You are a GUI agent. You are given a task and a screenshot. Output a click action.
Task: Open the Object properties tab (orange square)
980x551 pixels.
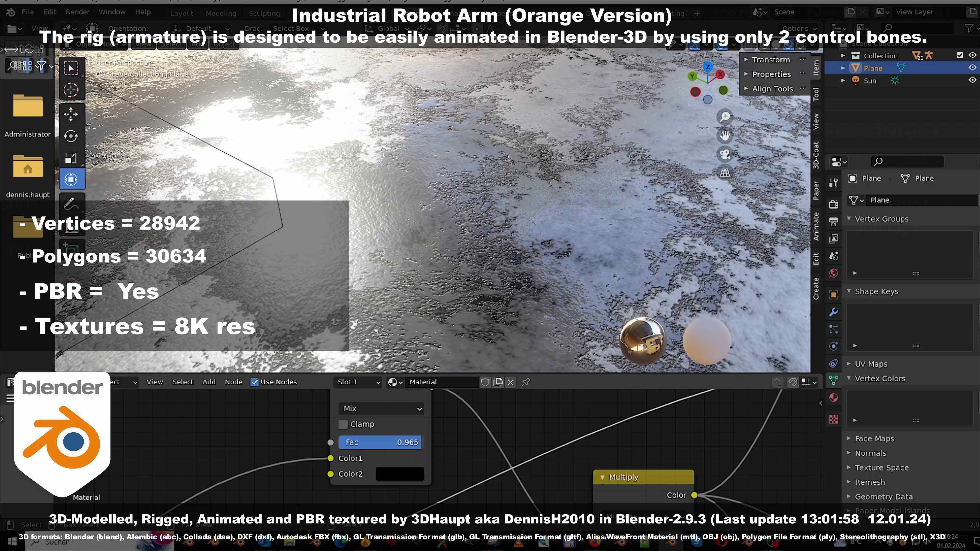coord(834,295)
